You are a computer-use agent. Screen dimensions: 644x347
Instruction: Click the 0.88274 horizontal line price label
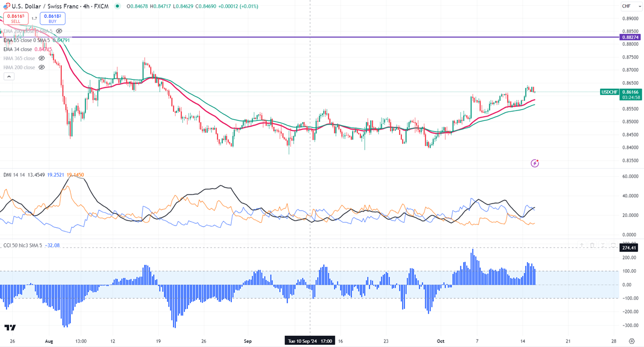click(630, 37)
